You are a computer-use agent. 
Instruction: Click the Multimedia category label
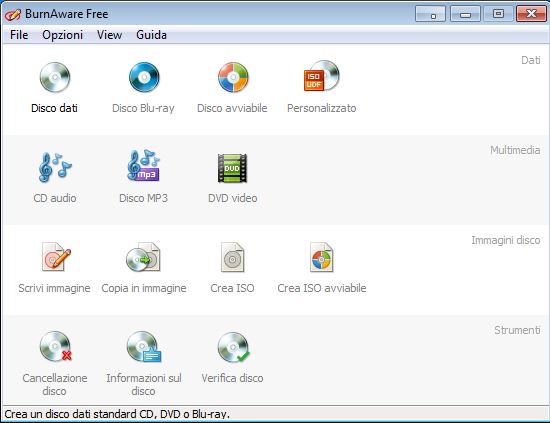(515, 150)
